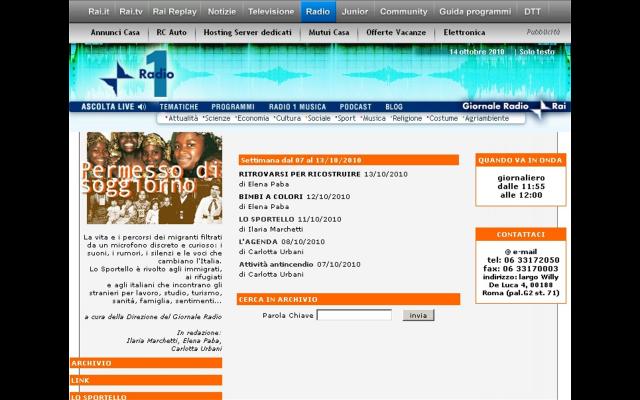Select the Musica topic

373,118
